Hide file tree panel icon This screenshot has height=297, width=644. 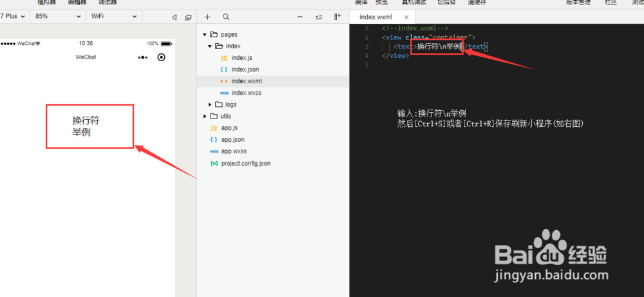click(x=337, y=17)
